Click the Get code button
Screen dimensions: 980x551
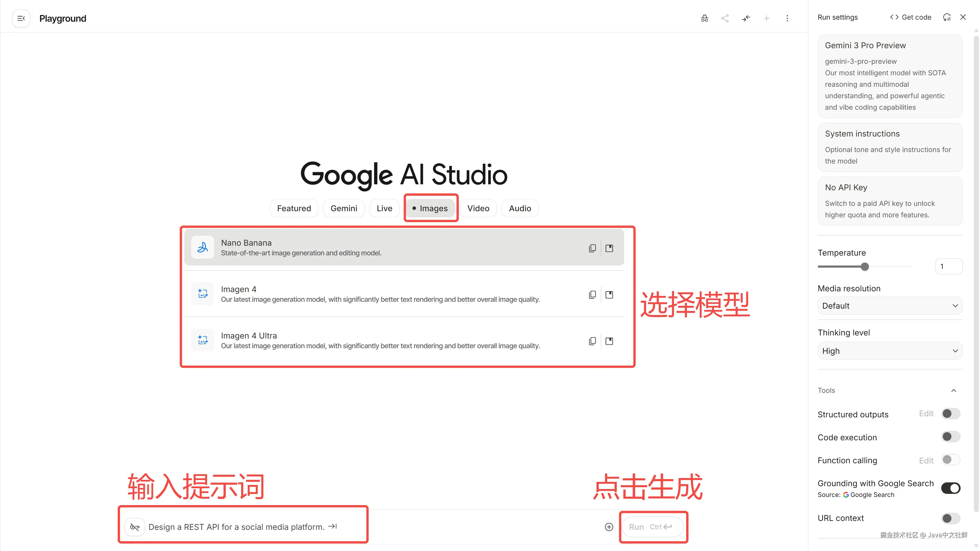coord(910,17)
